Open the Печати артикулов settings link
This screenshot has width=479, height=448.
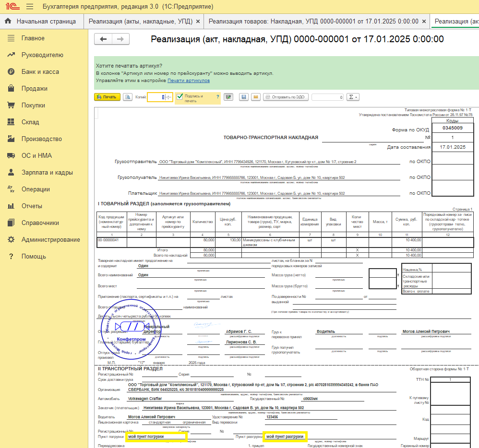coord(189,81)
